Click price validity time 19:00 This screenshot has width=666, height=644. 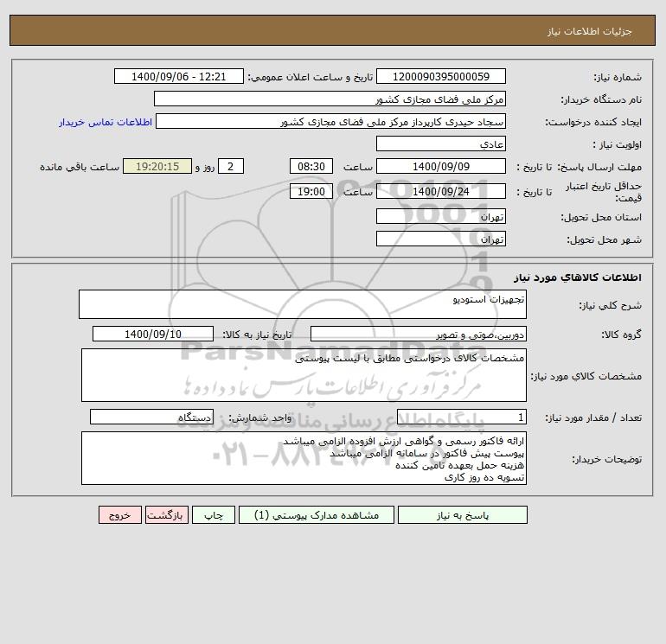click(x=311, y=191)
